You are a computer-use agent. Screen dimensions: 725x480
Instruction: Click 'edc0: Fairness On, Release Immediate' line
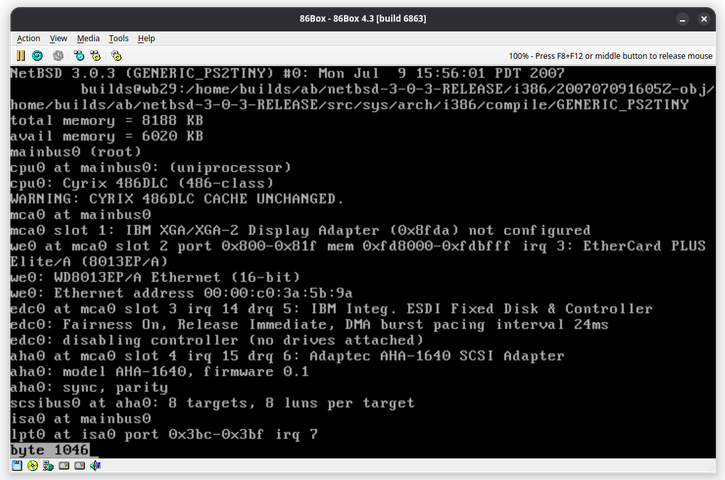click(x=309, y=325)
